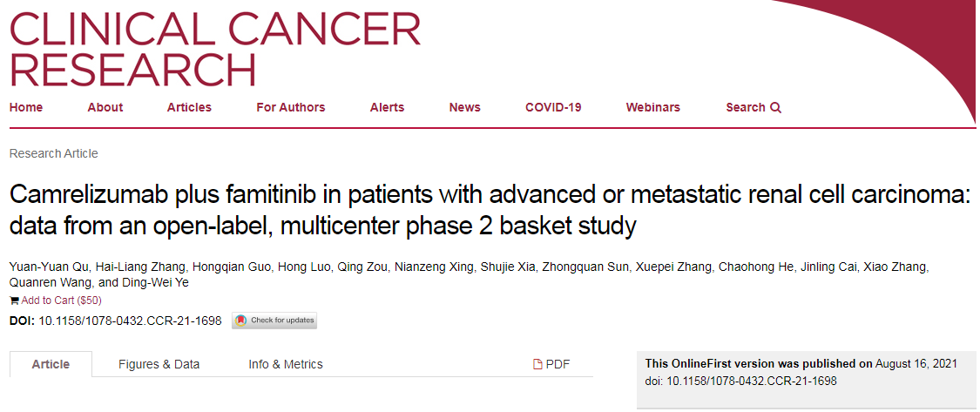Click the shopping cart icon
Screen dimensions: 980x412
pyautogui.click(x=14, y=301)
